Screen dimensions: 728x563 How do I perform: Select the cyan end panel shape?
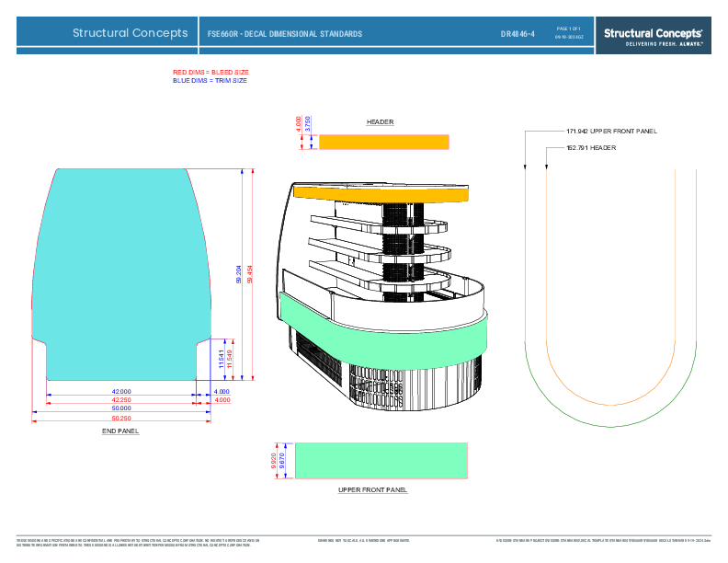[x=121, y=274]
